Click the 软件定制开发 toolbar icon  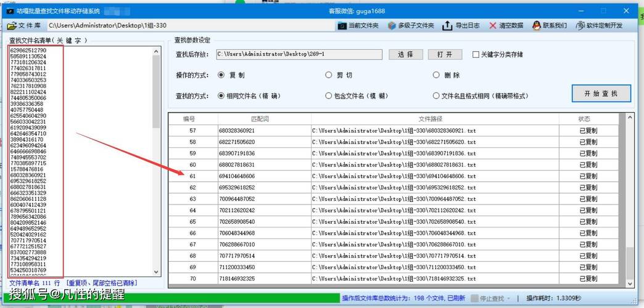pyautogui.click(x=580, y=25)
